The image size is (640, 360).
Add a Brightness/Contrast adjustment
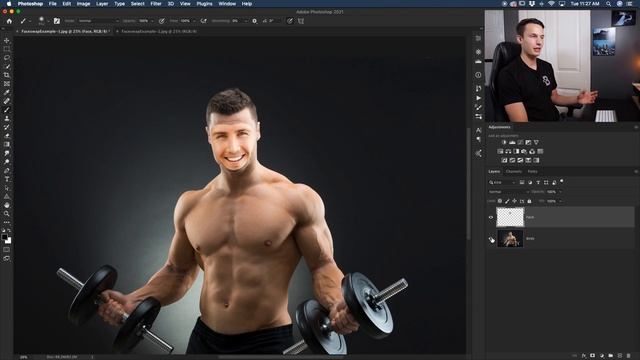[x=504, y=142]
